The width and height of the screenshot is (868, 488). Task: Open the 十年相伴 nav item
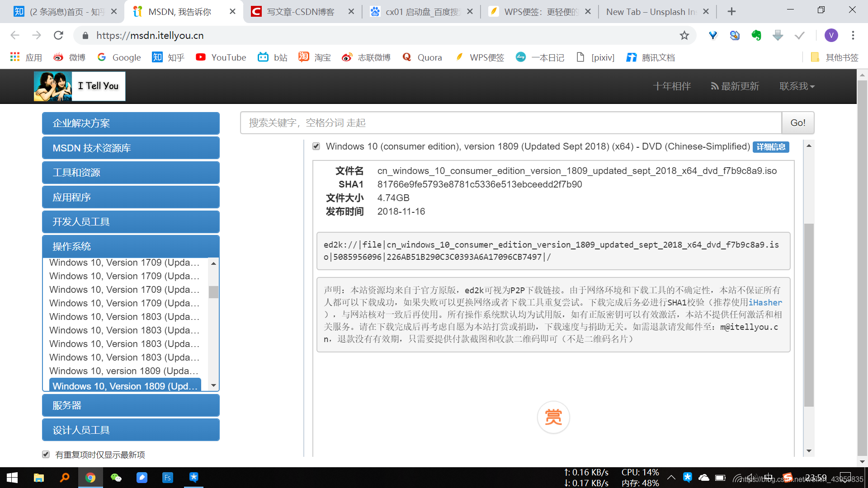[x=672, y=86]
